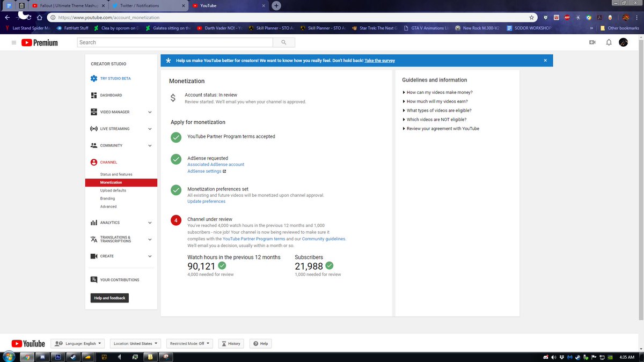Open Chrome from the taskbar

(28, 357)
